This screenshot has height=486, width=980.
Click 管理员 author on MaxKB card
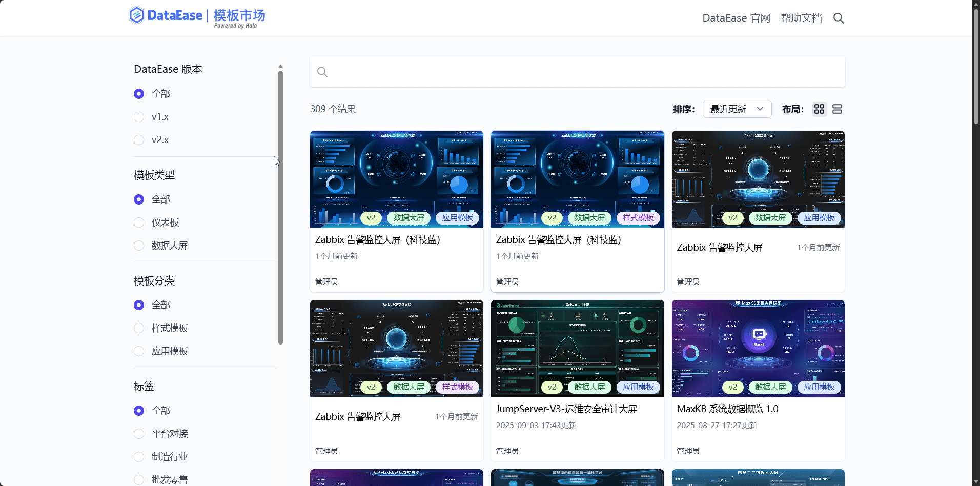click(688, 451)
